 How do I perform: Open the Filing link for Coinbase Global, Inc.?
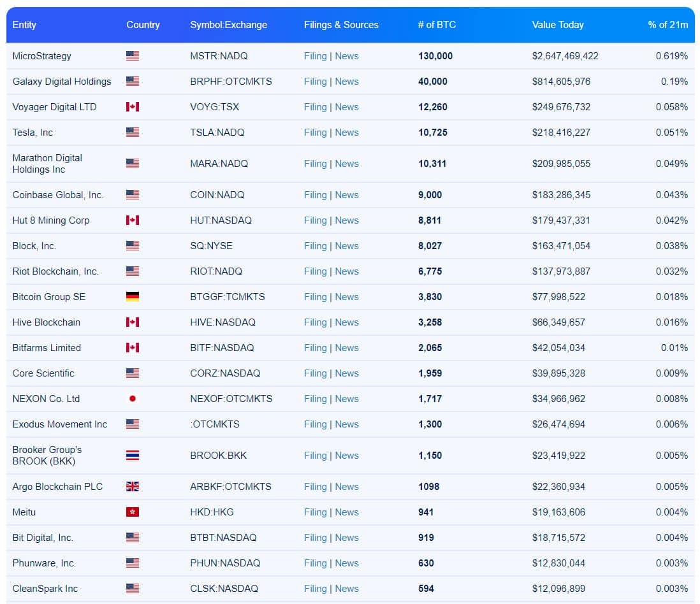[x=315, y=195]
